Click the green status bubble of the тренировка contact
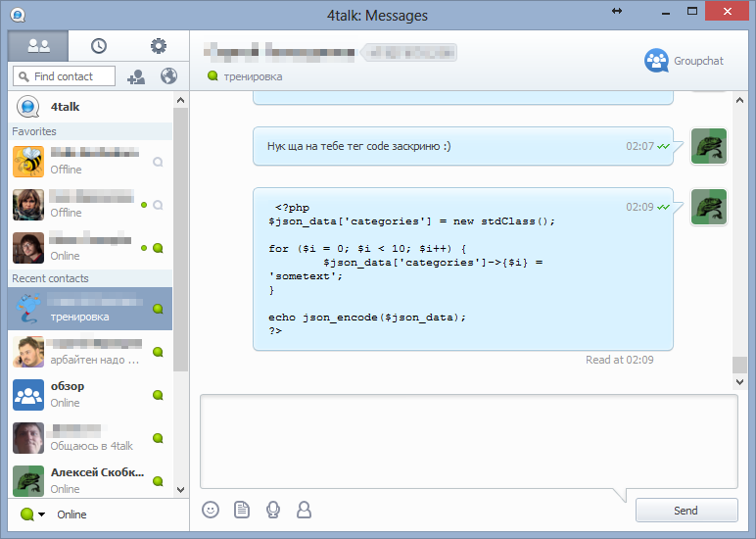756x539 pixels. coord(158,309)
